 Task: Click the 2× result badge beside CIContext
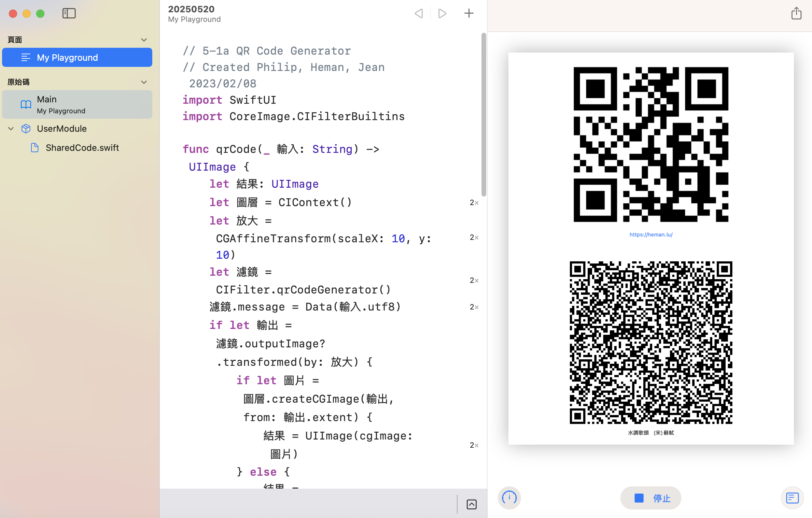tap(474, 203)
